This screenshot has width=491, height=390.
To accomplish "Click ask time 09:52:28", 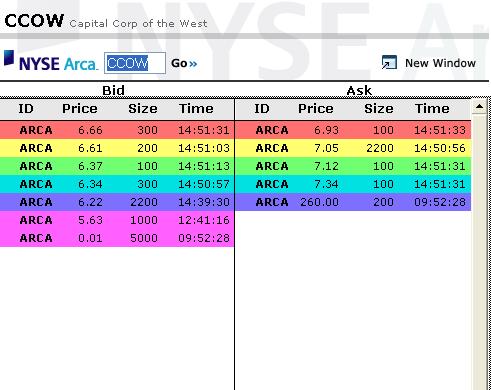I will (x=440, y=202).
